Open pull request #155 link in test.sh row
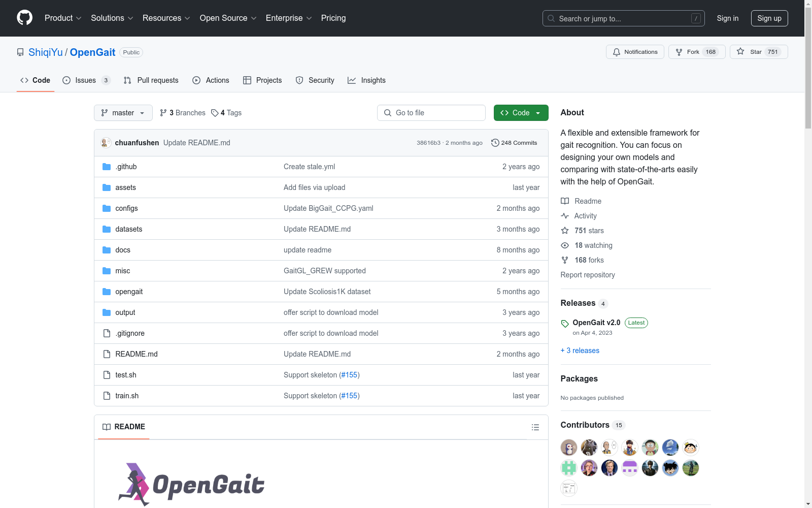 349,375
